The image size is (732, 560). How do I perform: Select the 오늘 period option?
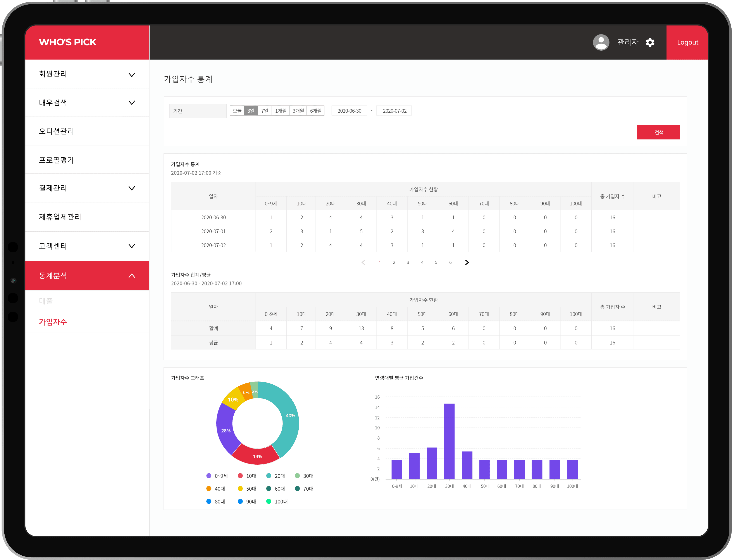coord(237,111)
